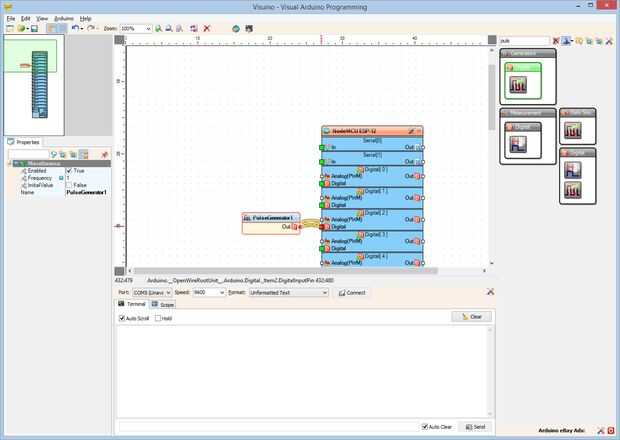
Task: Click the canvas vertical scrollbar
Action: (x=491, y=97)
